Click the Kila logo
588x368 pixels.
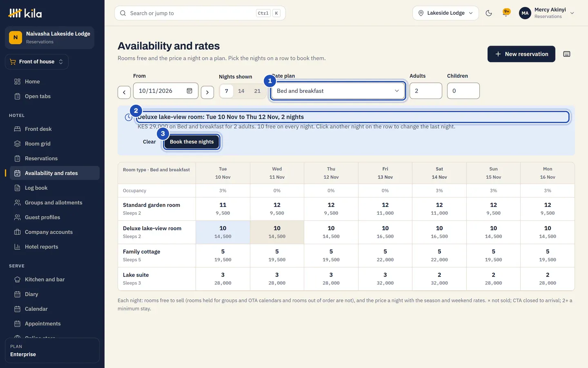click(25, 13)
